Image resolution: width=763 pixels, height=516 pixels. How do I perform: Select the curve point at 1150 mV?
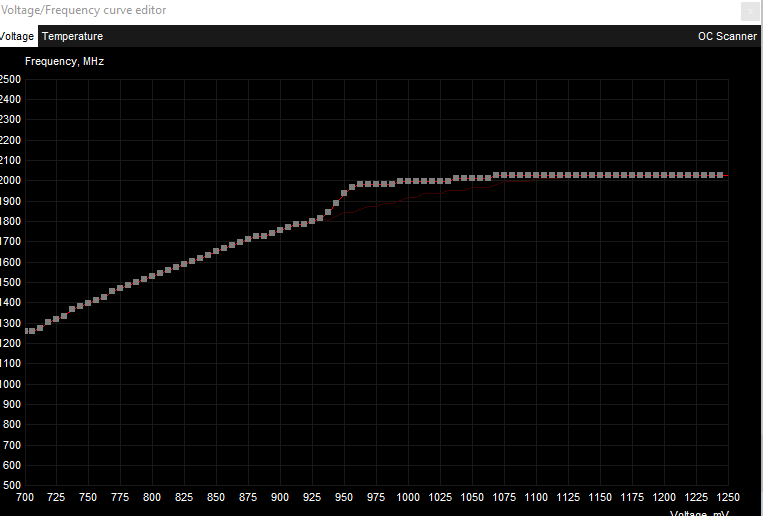click(600, 175)
